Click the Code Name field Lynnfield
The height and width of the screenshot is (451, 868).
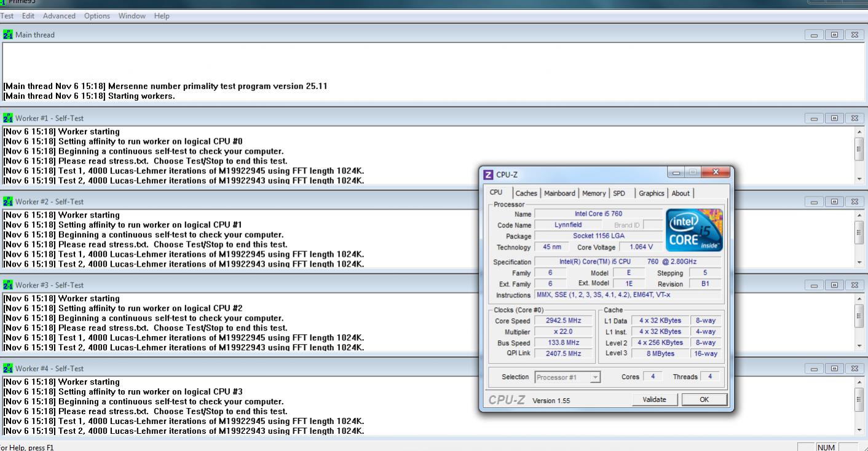coord(568,225)
